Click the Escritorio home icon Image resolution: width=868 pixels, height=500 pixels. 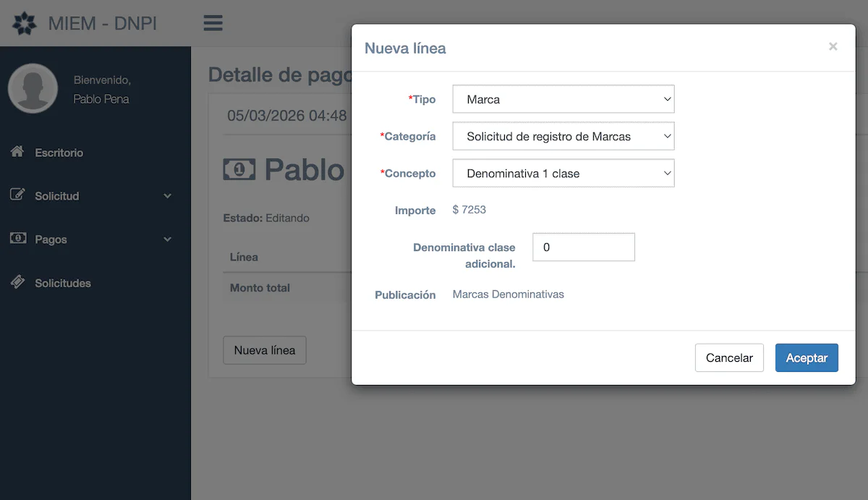pyautogui.click(x=17, y=152)
